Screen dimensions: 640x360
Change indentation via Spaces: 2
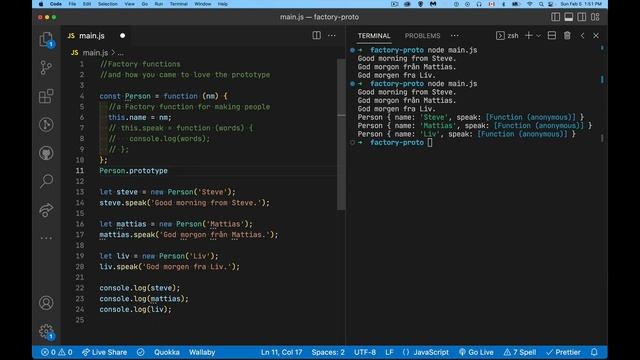tap(328, 352)
